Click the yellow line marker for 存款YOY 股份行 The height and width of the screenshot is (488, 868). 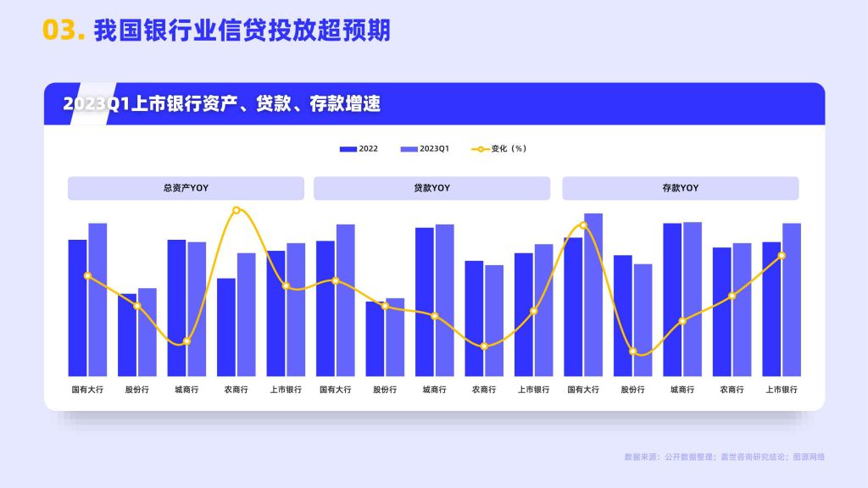(632, 352)
